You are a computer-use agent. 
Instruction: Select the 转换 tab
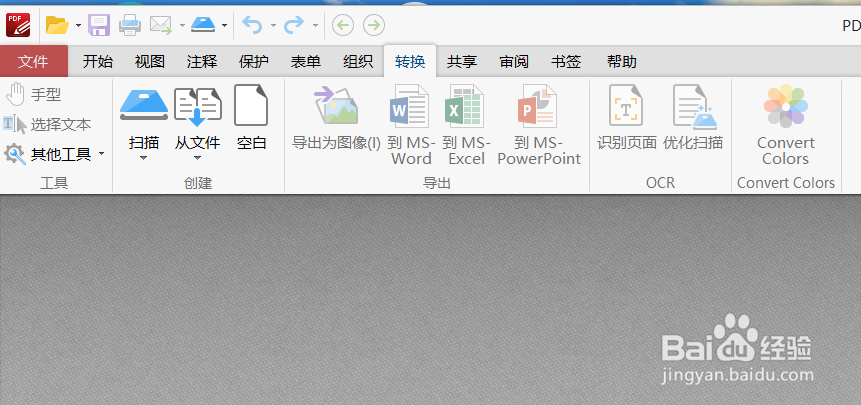410,62
